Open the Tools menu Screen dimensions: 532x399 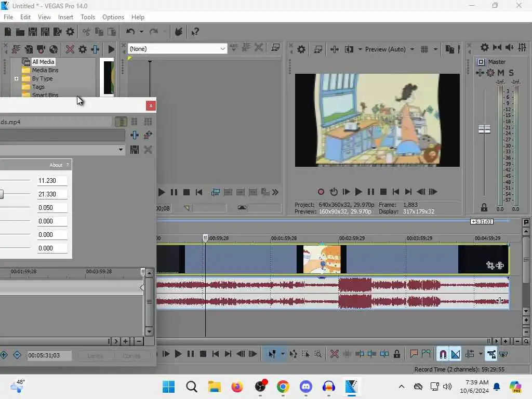coord(87,17)
